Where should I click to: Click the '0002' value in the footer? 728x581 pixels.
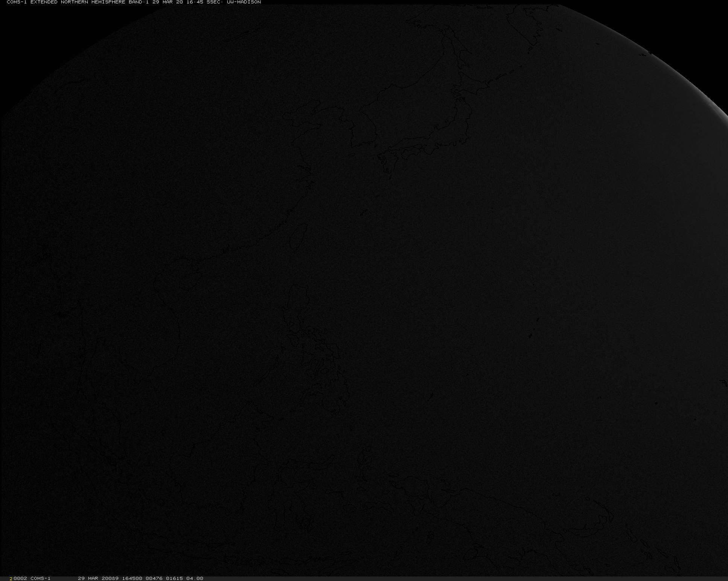tap(20, 578)
